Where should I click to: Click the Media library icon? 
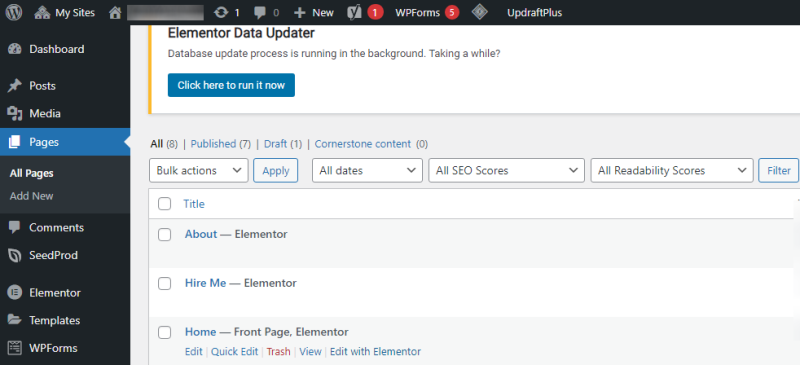pos(15,113)
